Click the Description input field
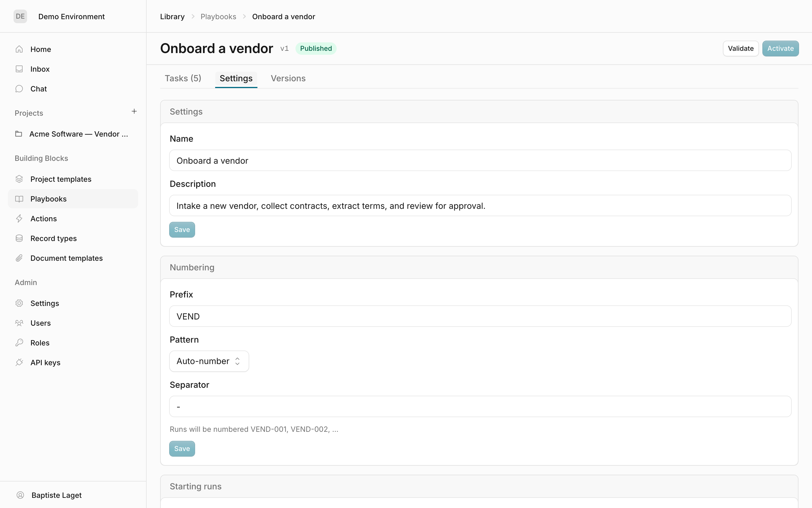Viewport: 812px width, 508px height. click(480, 206)
